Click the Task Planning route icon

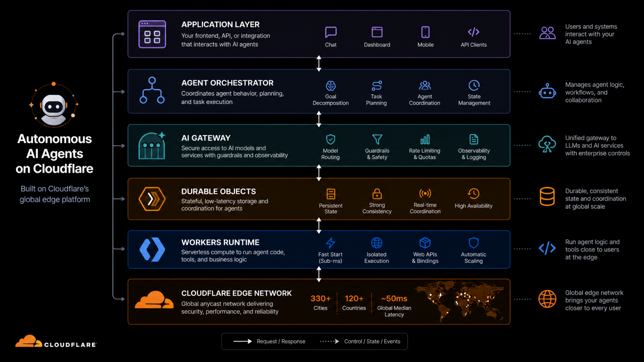(376, 85)
